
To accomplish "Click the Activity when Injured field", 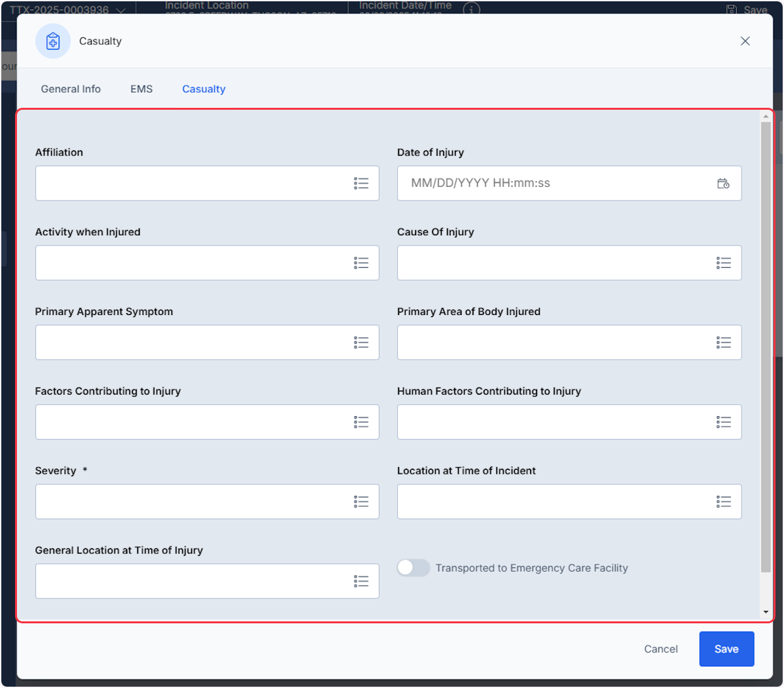I will point(207,263).
